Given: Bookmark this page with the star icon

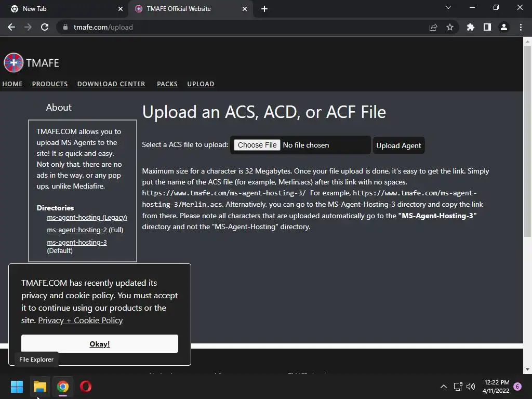Looking at the screenshot, I should [450, 27].
